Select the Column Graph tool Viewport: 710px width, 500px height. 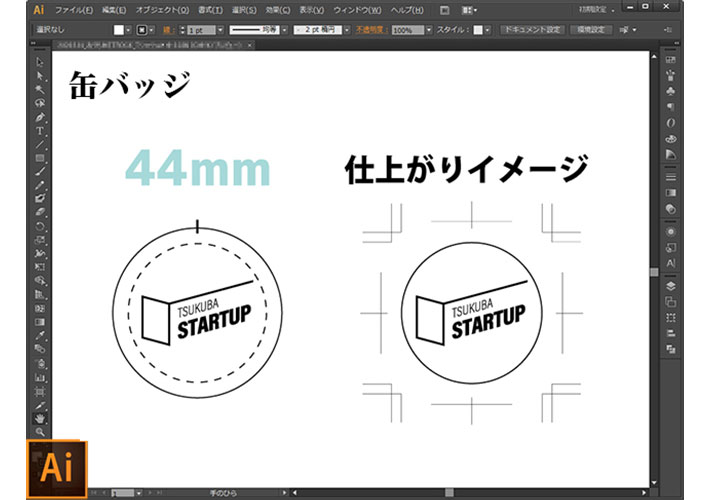(x=40, y=377)
